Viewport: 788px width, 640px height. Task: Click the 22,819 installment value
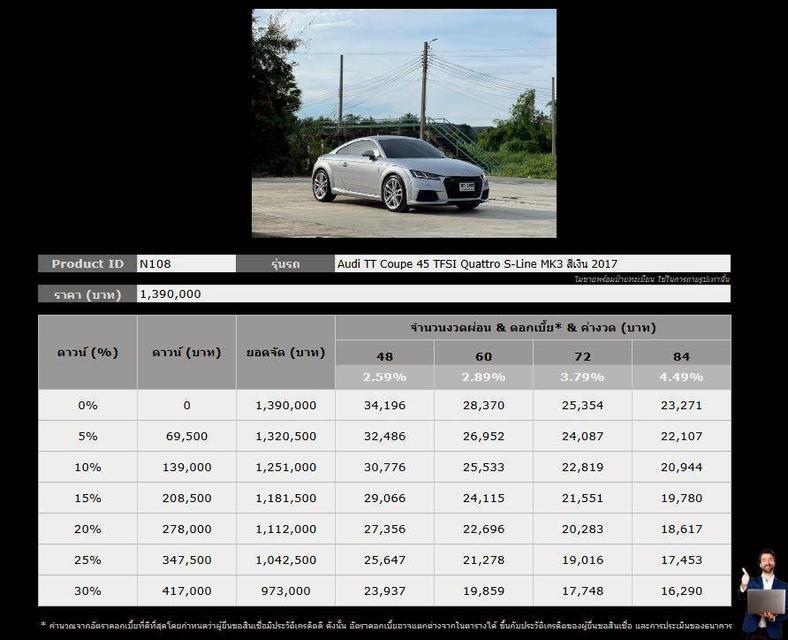[x=582, y=467]
